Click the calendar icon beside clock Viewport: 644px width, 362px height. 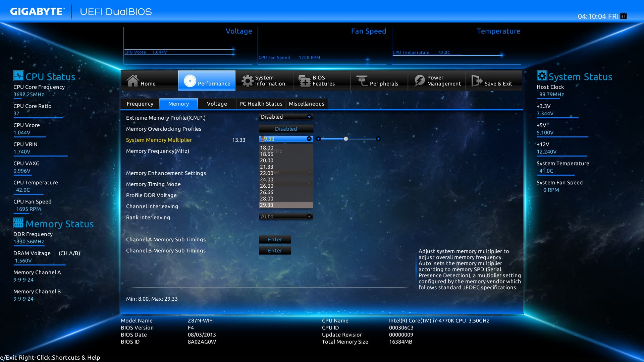[x=624, y=16]
